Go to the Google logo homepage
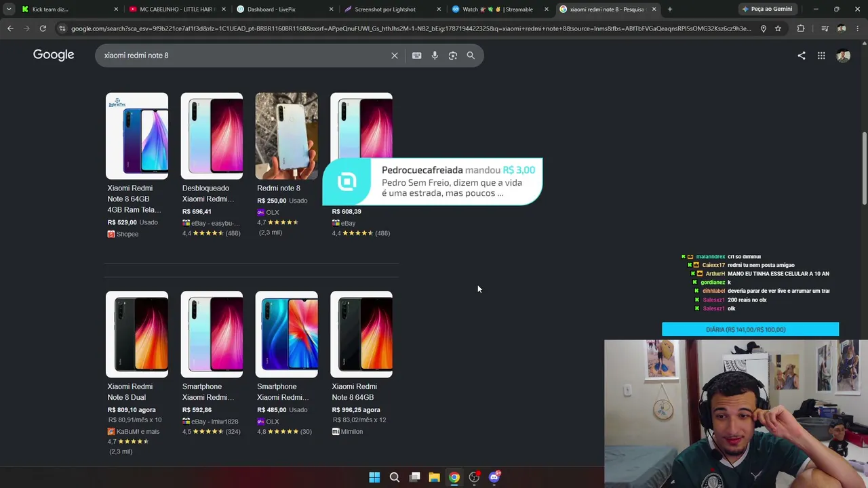 pyautogui.click(x=54, y=55)
